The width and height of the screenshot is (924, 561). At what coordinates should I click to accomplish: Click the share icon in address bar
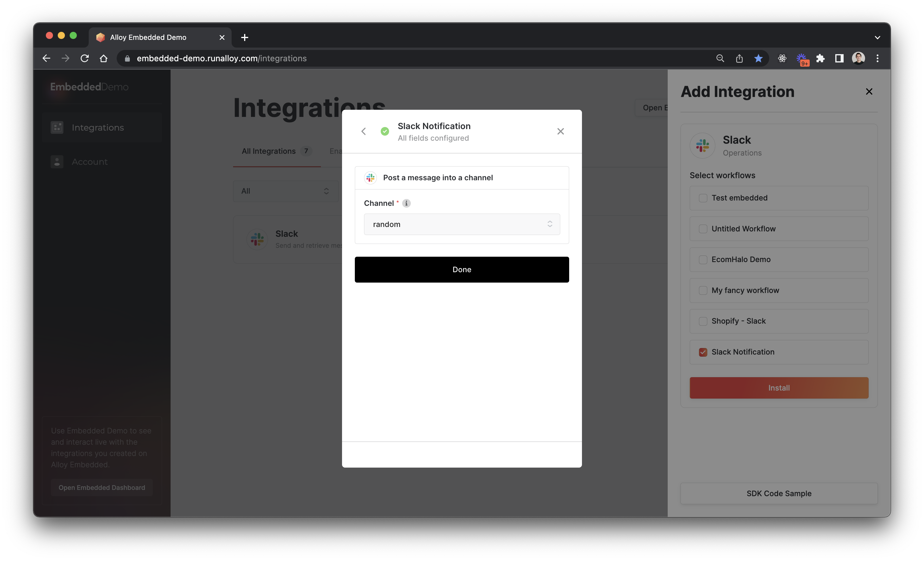[x=739, y=59]
